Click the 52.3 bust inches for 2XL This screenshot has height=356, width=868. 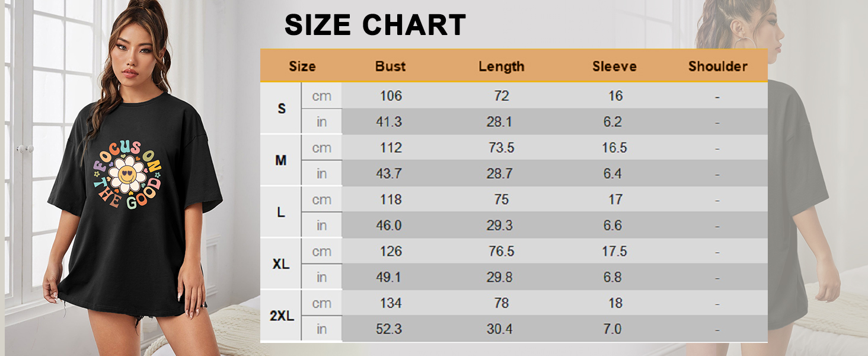click(389, 329)
